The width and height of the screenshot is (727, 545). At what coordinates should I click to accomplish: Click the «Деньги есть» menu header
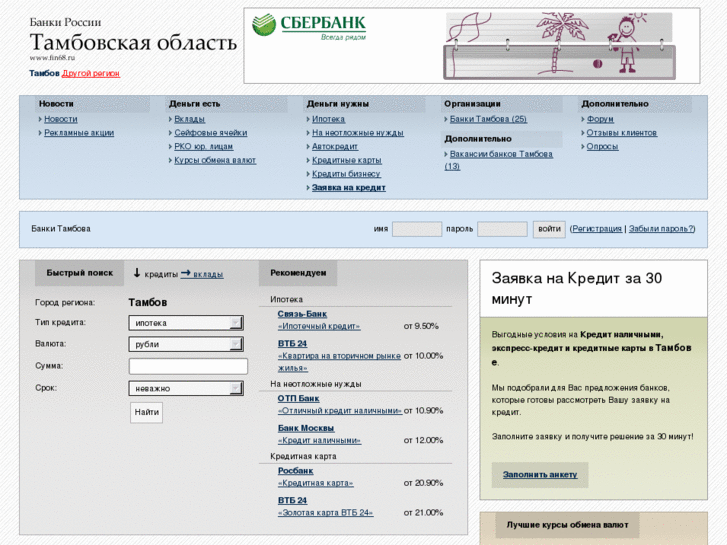194,104
